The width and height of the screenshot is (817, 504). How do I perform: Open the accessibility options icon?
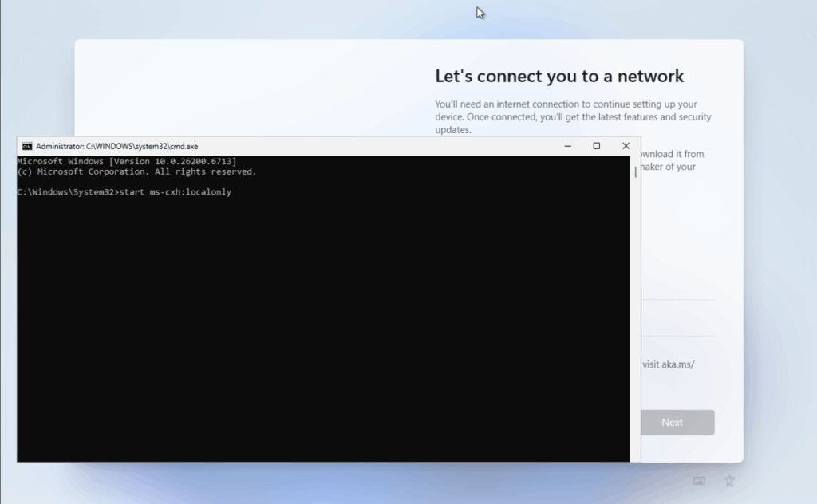pyautogui.click(x=728, y=481)
